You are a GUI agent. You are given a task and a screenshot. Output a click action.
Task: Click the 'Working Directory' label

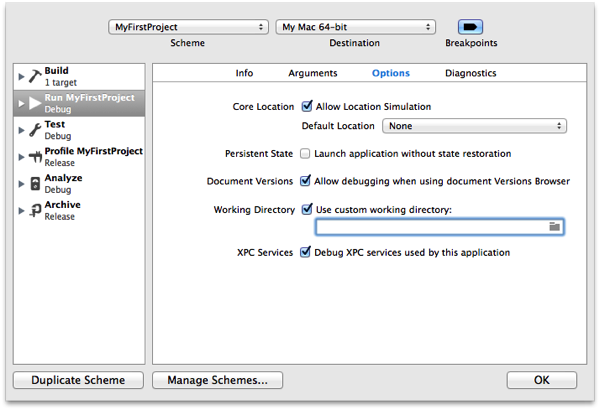(x=254, y=209)
